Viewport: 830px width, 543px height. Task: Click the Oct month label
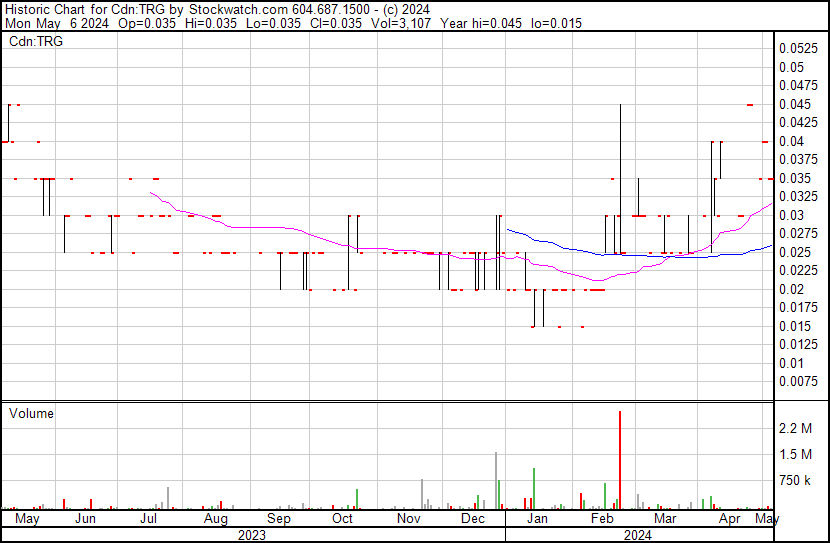click(x=342, y=518)
